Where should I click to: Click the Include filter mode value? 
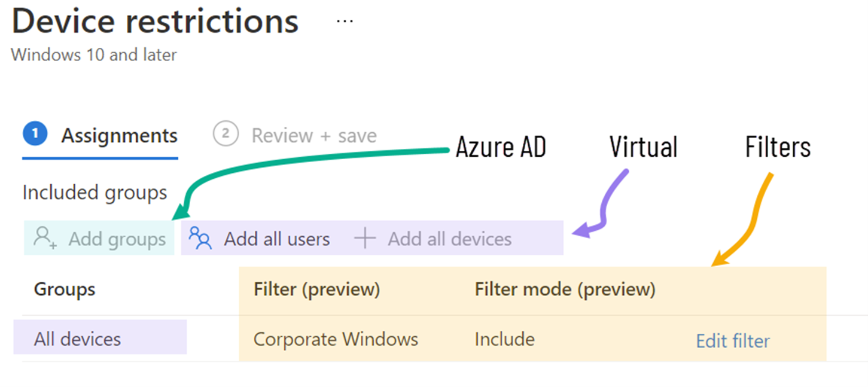(x=505, y=339)
